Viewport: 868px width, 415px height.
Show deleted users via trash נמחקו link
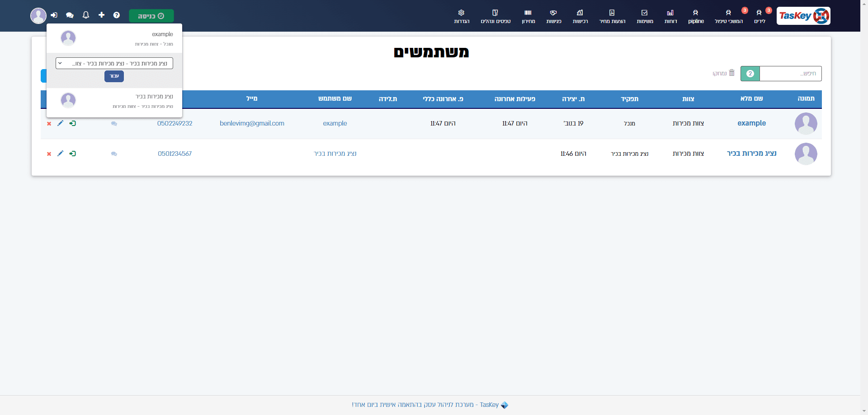723,73
